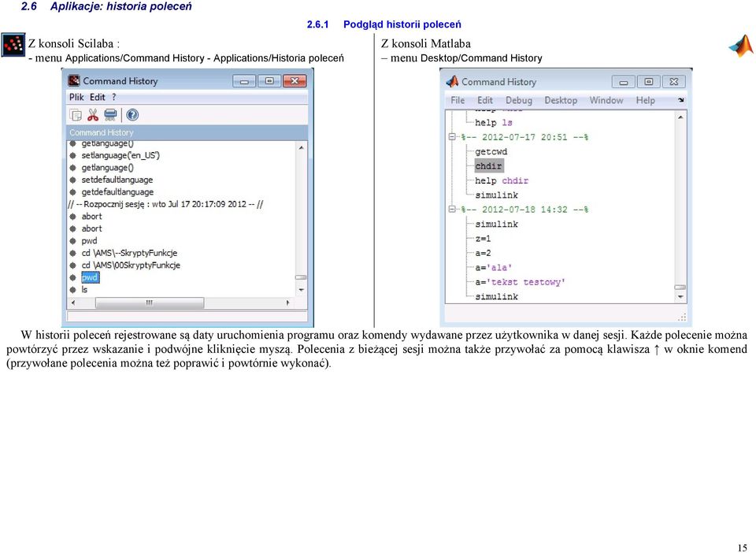Select a=2 in Matlab history
The image size is (756, 553).
483,253
